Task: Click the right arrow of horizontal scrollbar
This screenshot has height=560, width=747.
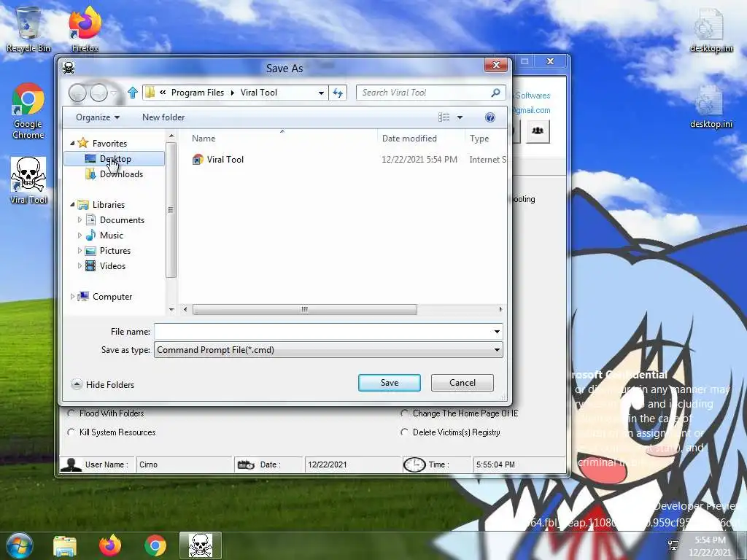Action: tap(500, 309)
